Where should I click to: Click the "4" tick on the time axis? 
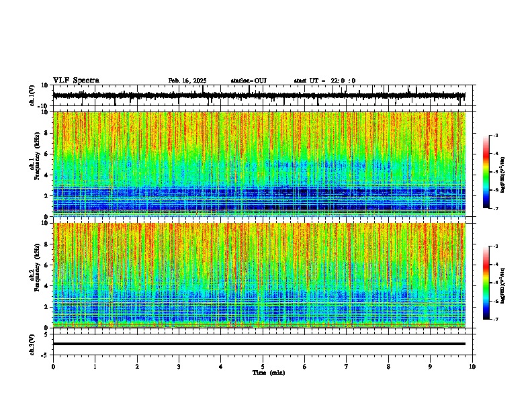220,367
